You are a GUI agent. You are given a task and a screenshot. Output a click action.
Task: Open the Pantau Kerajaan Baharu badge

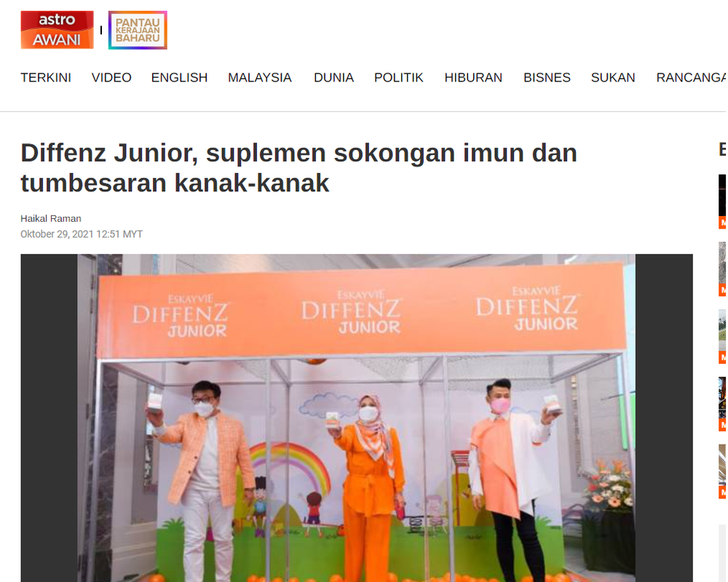pos(138,30)
